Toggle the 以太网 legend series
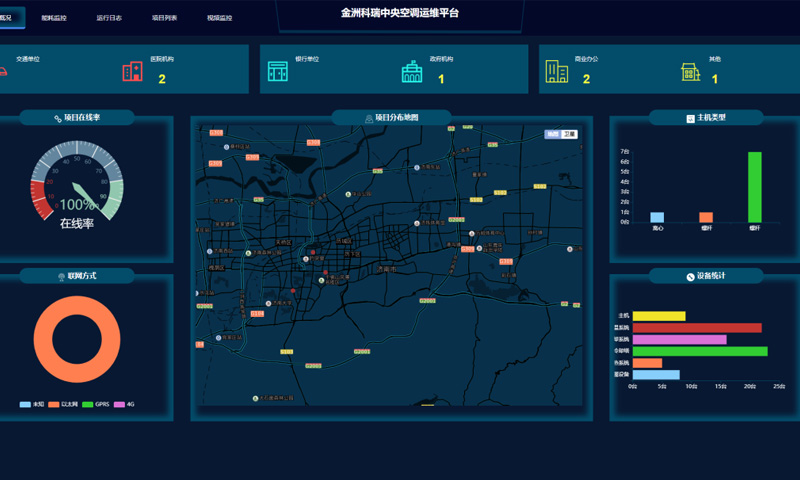The height and width of the screenshot is (480, 800). (54, 404)
